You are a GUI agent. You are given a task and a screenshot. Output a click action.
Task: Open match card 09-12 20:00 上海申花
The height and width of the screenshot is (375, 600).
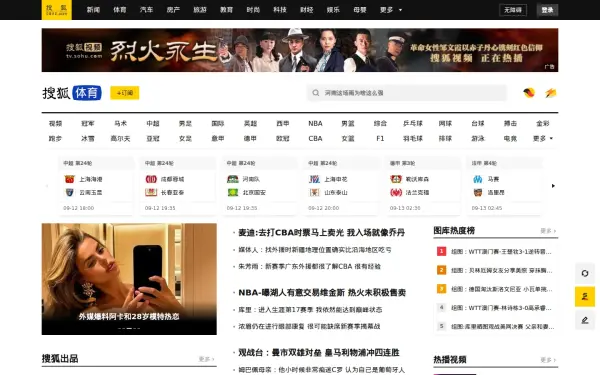click(x=341, y=186)
